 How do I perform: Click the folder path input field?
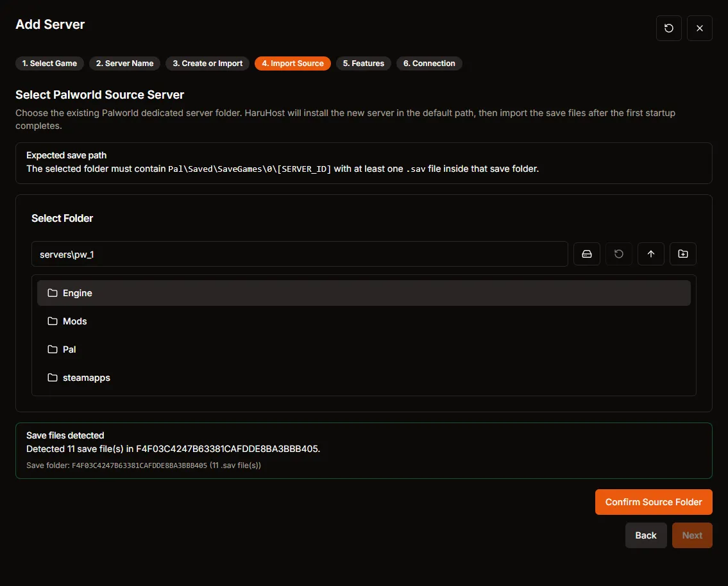click(299, 254)
